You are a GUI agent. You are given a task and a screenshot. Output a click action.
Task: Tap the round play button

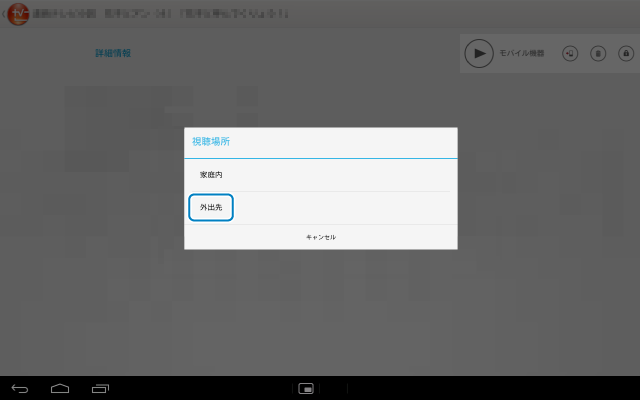pyautogui.click(x=479, y=53)
